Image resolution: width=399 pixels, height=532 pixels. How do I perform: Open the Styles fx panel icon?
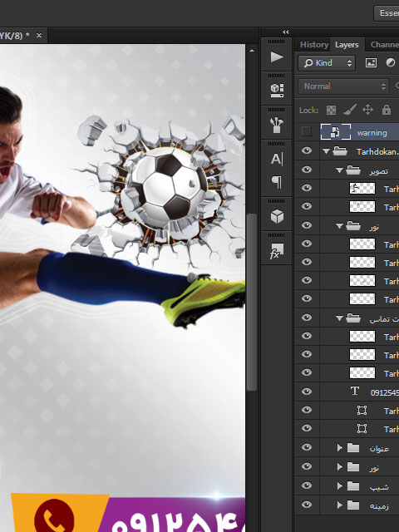click(x=277, y=251)
